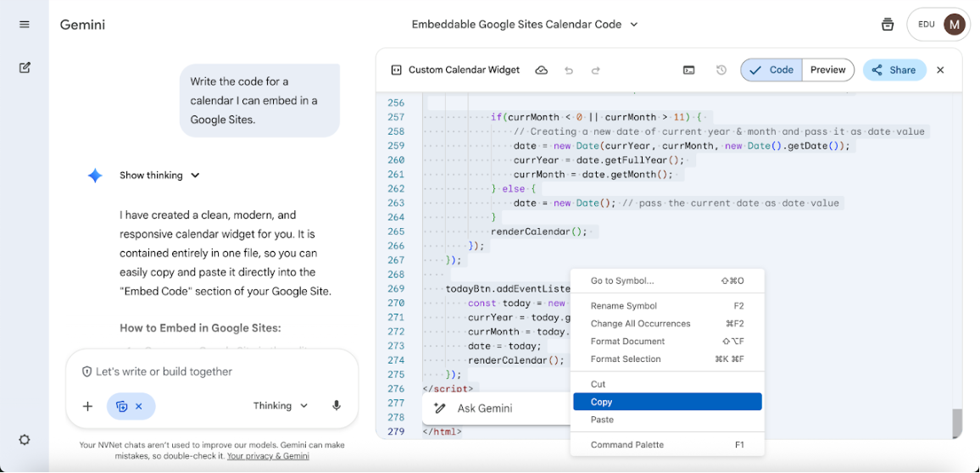Click line 260 currYear assignment
Image resolution: width=980 pixels, height=473 pixels.
(x=599, y=160)
